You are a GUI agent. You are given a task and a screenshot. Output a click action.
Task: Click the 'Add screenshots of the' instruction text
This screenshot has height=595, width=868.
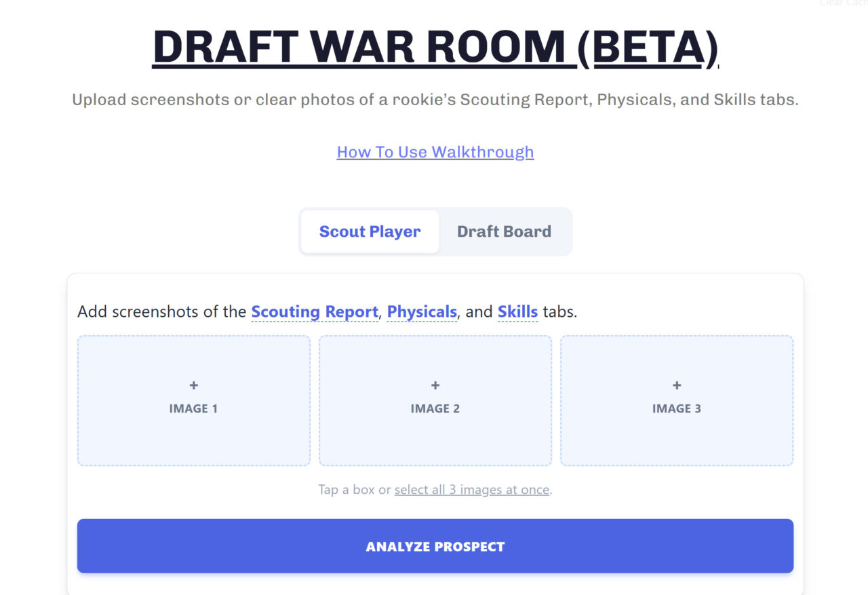161,312
